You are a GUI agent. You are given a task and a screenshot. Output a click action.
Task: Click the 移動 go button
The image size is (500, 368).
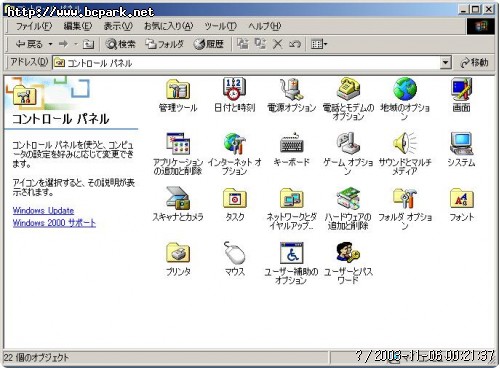point(474,63)
